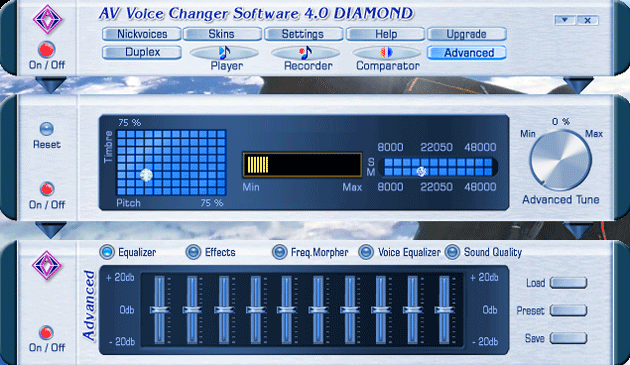Screen dimensions: 630x365
Task: Open the Recorder module icon
Action: (305, 53)
